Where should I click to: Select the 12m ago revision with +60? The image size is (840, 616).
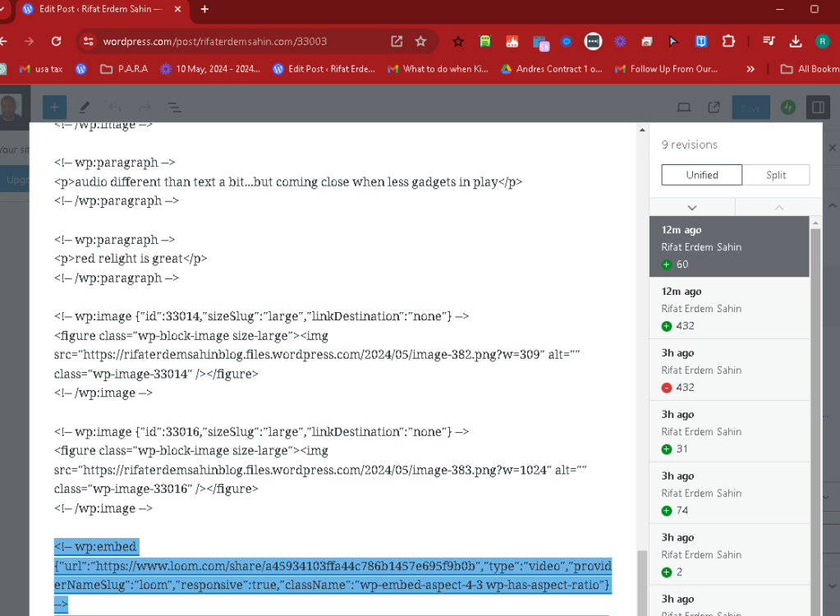(x=729, y=246)
